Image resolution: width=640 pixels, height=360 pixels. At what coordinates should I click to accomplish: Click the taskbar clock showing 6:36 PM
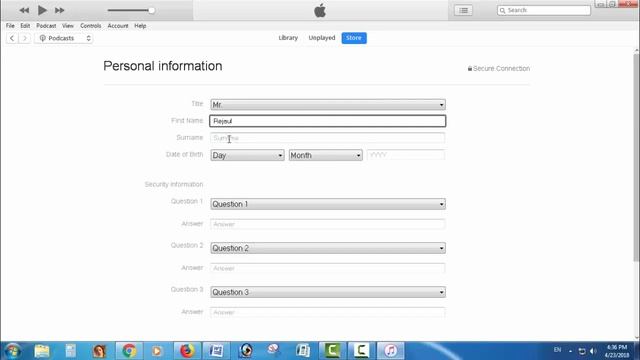[617, 351]
